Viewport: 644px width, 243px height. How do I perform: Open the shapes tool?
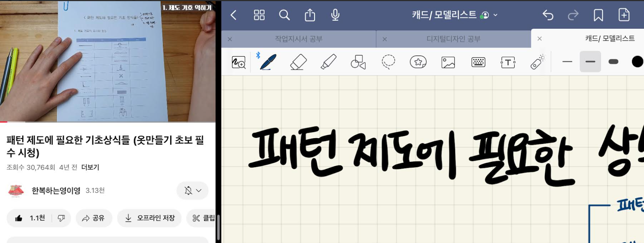(x=358, y=62)
